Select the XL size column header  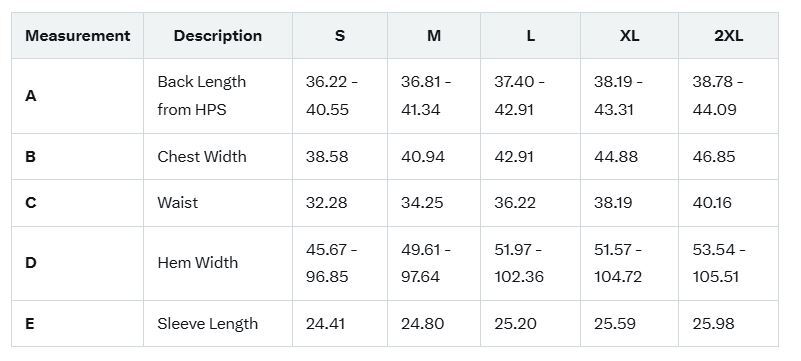[x=629, y=36]
